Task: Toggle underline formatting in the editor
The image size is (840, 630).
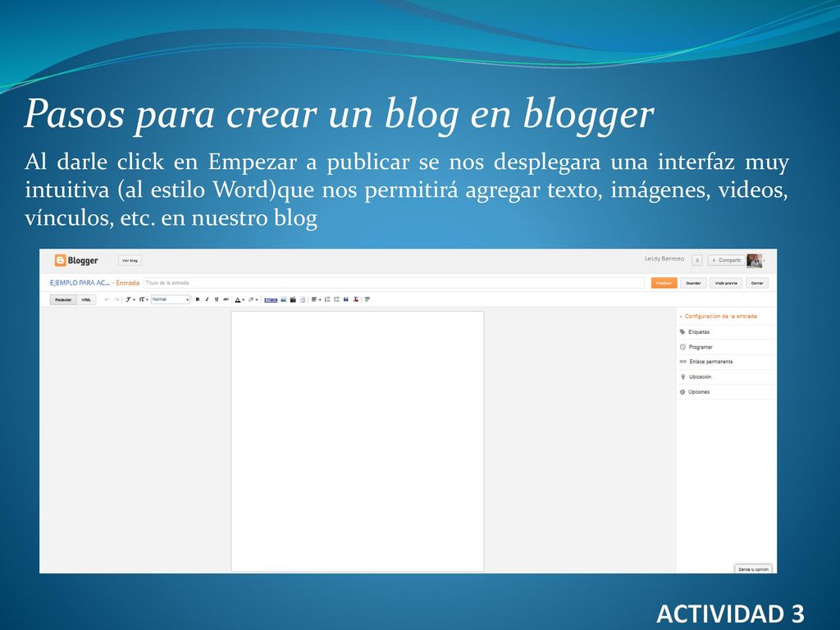Action: (x=217, y=299)
